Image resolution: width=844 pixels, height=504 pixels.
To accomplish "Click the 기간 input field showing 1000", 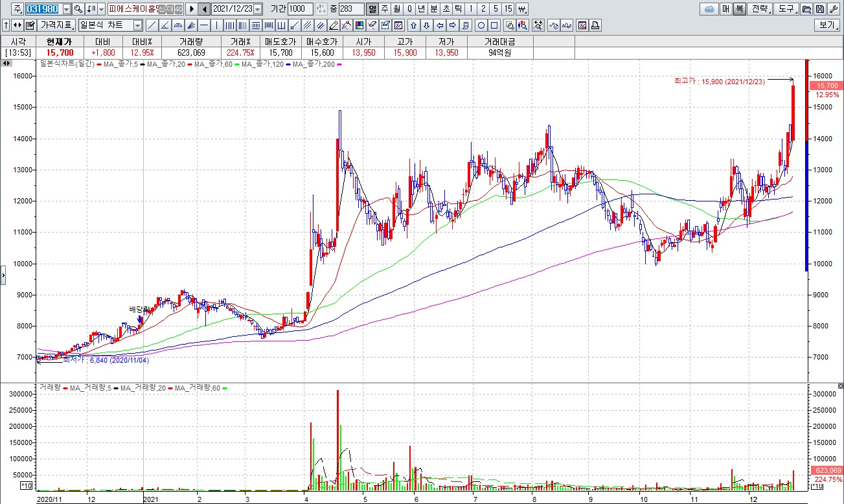I will [x=300, y=9].
